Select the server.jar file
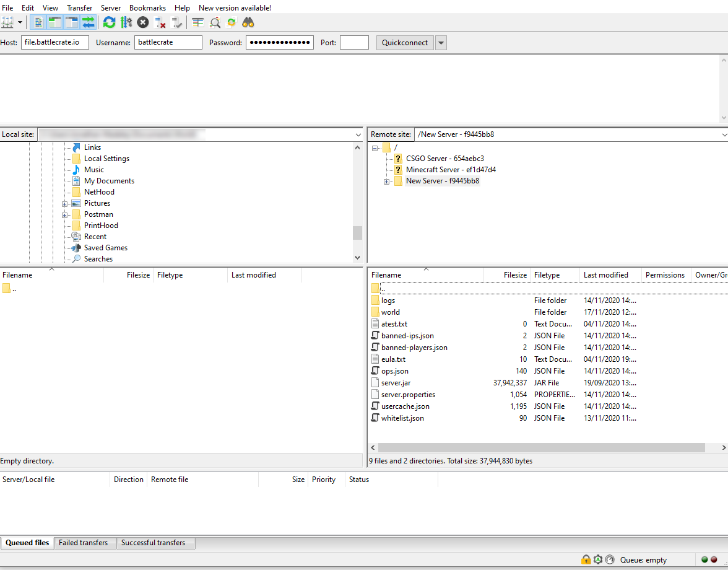 (396, 383)
